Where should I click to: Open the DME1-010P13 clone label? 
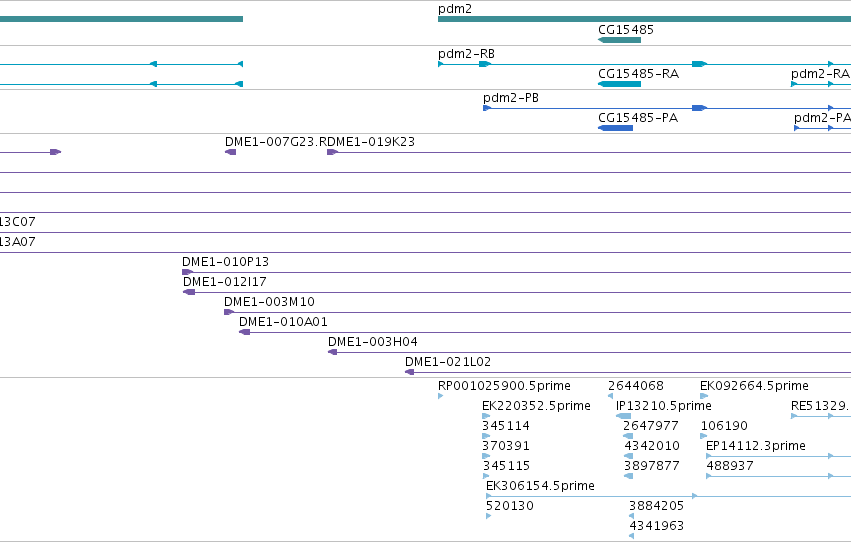(225, 262)
